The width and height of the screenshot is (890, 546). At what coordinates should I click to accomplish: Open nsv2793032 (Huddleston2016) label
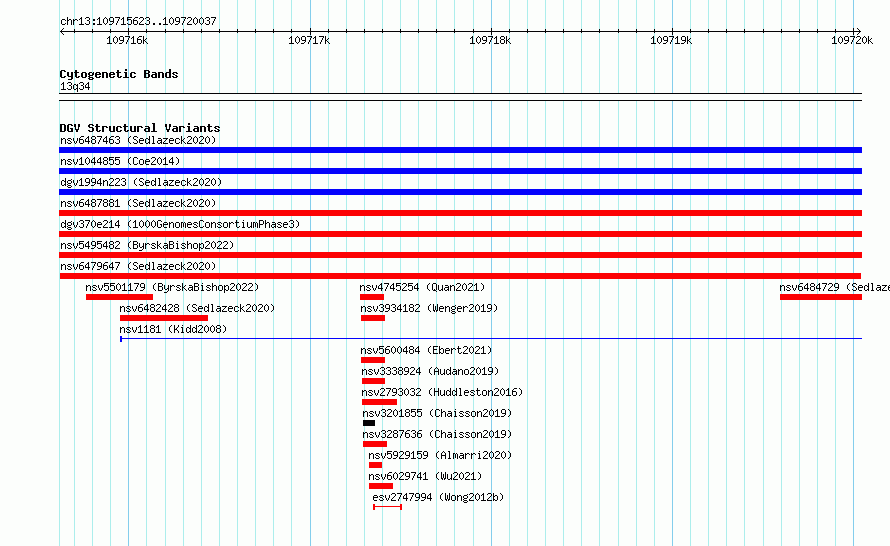coord(442,392)
